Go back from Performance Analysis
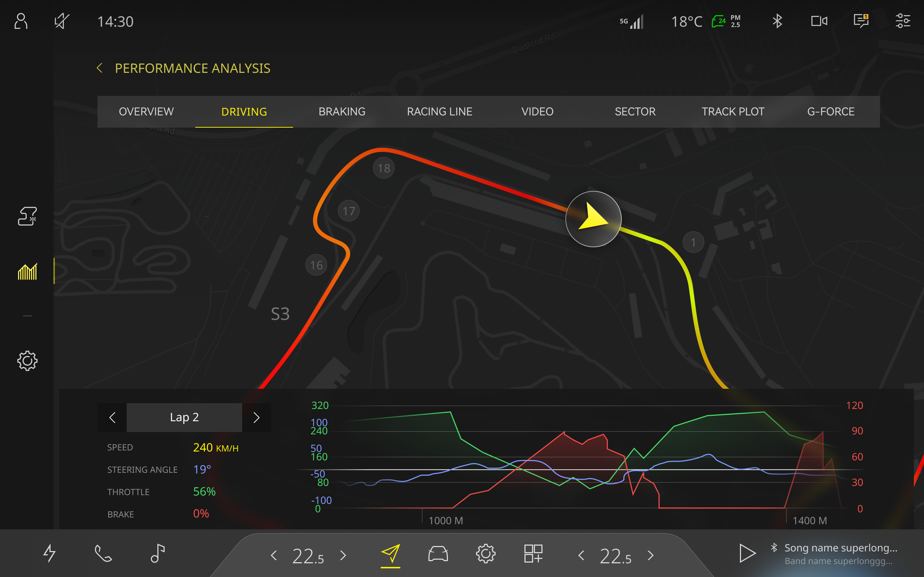The image size is (924, 577). [x=100, y=68]
